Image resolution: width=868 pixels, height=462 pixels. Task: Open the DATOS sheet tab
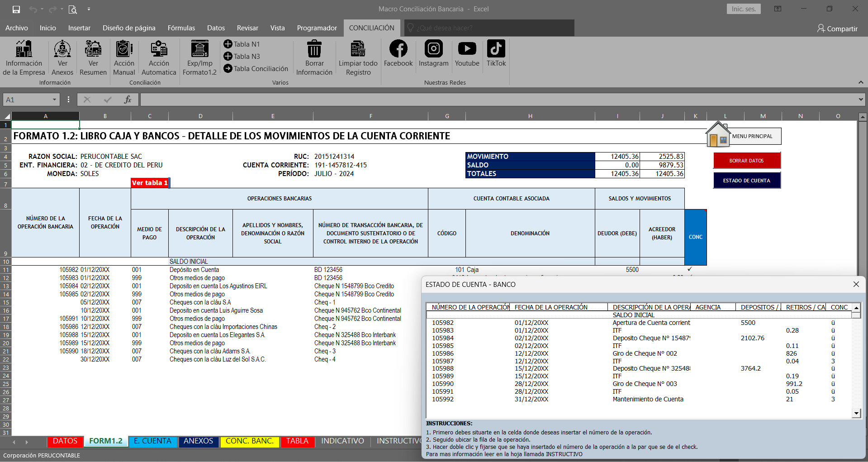tap(65, 441)
